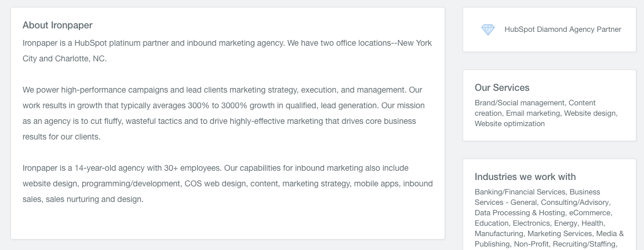Select Email marketing in services list
This screenshot has width=644, height=250.
coord(533,113)
